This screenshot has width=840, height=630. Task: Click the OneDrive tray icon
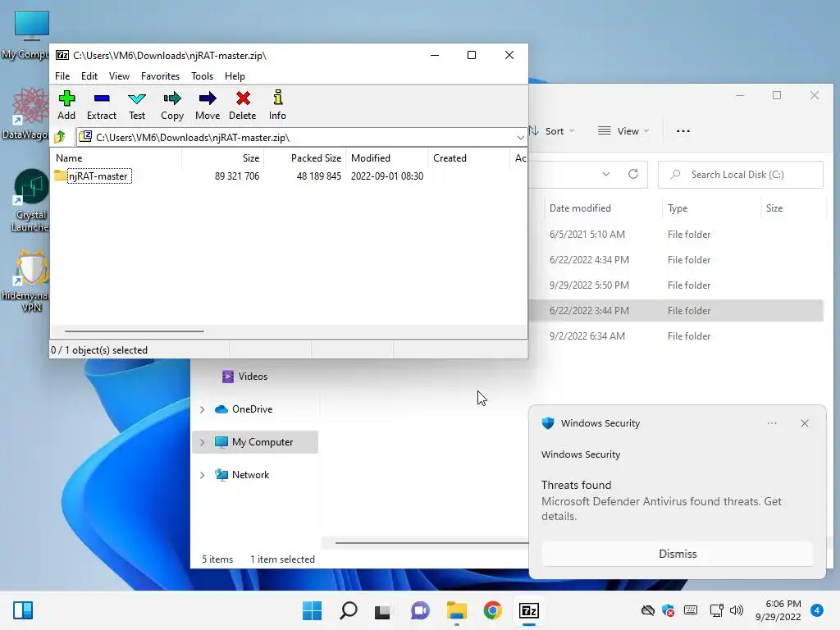coord(648,610)
